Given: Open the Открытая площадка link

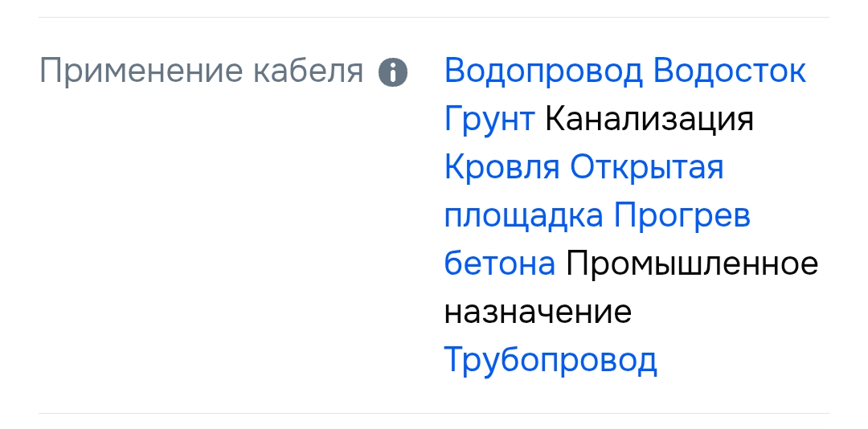Looking at the screenshot, I should (x=647, y=168).
